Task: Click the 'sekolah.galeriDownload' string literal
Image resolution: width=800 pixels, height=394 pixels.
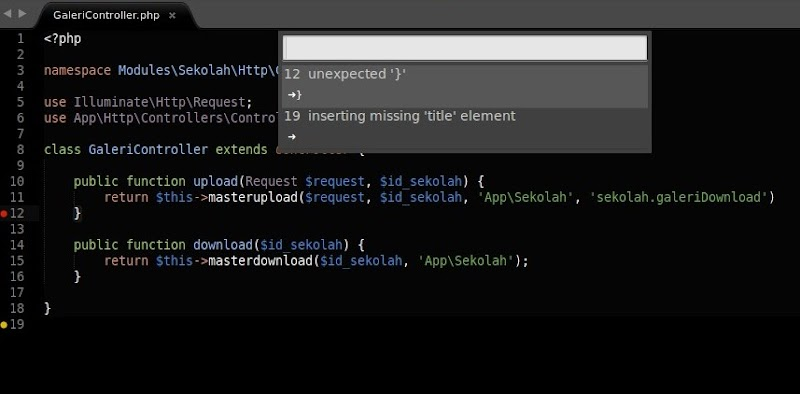Action: click(x=679, y=197)
